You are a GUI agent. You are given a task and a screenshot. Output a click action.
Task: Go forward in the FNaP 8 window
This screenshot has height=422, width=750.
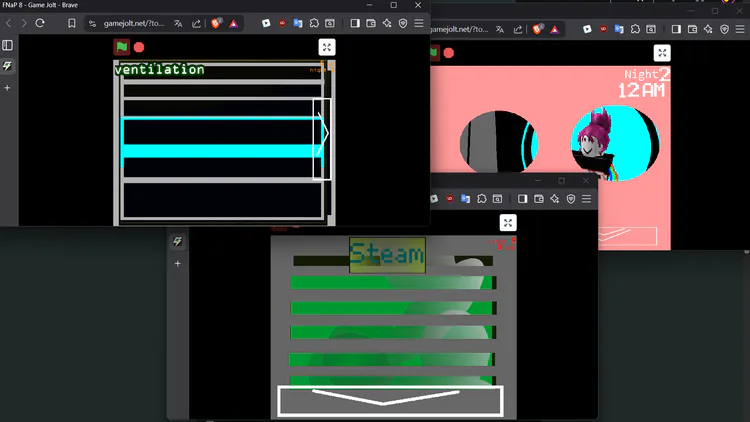24,23
